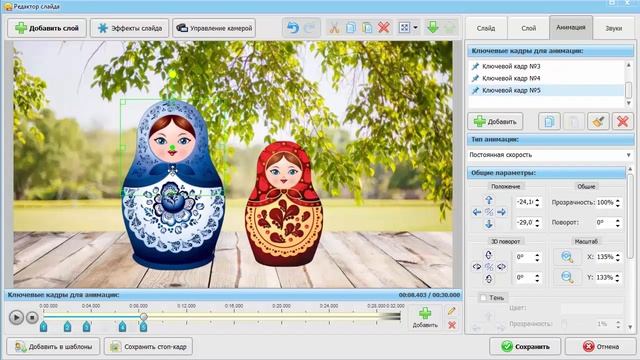Delete the layer with the toolbar red cross
The width and height of the screenshot is (640, 360).
pos(384,28)
